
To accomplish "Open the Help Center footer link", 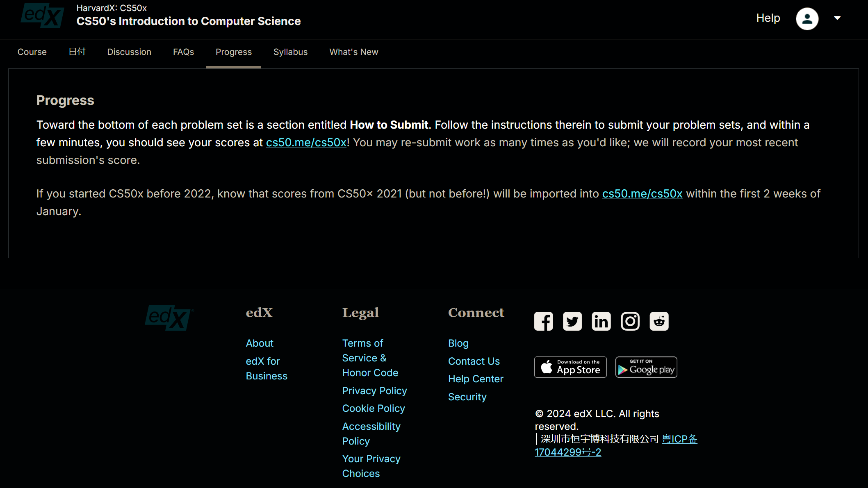I will point(476,379).
